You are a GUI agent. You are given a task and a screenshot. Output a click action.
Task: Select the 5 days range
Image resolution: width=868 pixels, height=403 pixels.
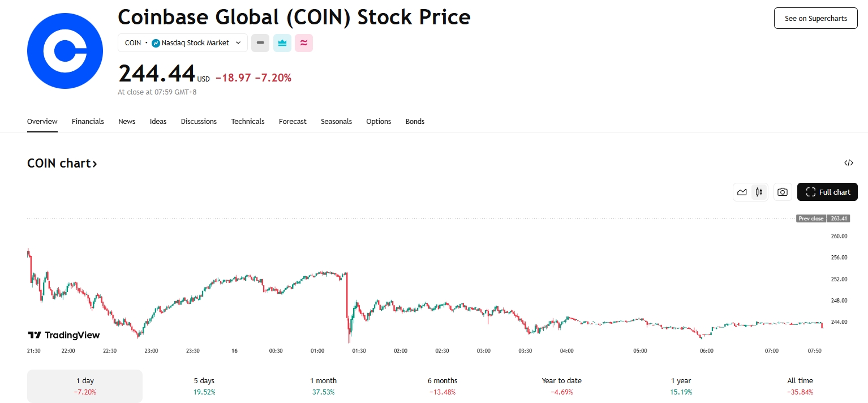tap(204, 386)
